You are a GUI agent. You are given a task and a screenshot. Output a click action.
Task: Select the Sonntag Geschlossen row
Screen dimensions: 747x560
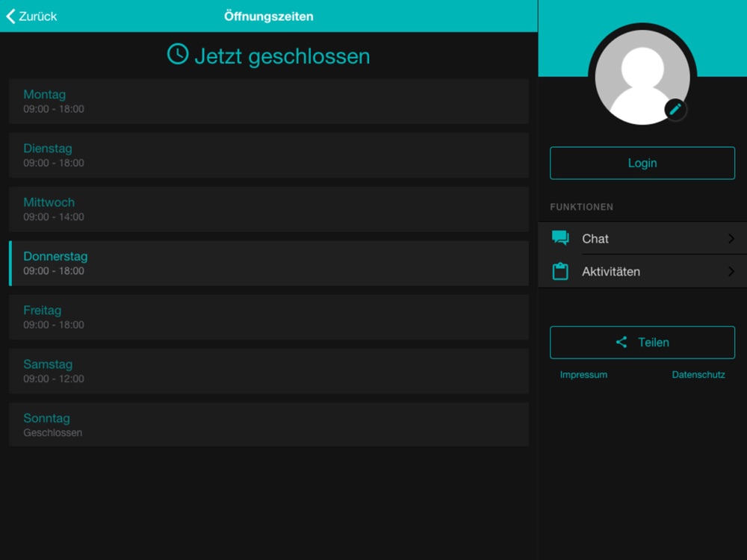(x=269, y=425)
